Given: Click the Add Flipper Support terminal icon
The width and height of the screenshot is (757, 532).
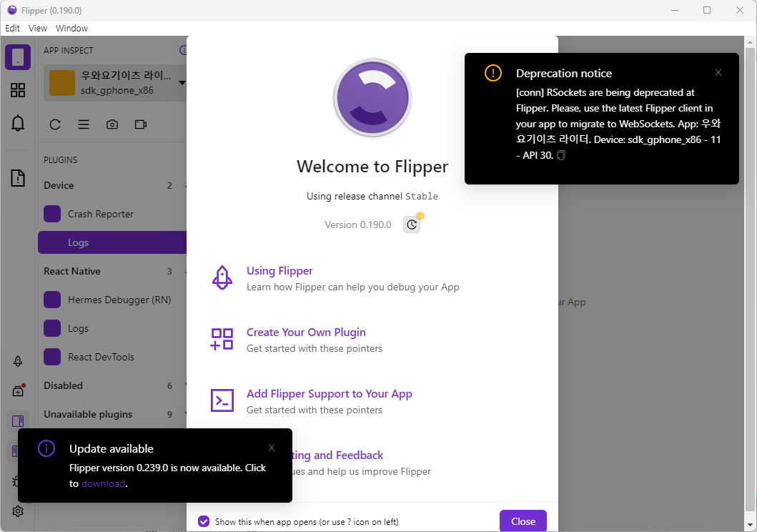Looking at the screenshot, I should pyautogui.click(x=222, y=400).
